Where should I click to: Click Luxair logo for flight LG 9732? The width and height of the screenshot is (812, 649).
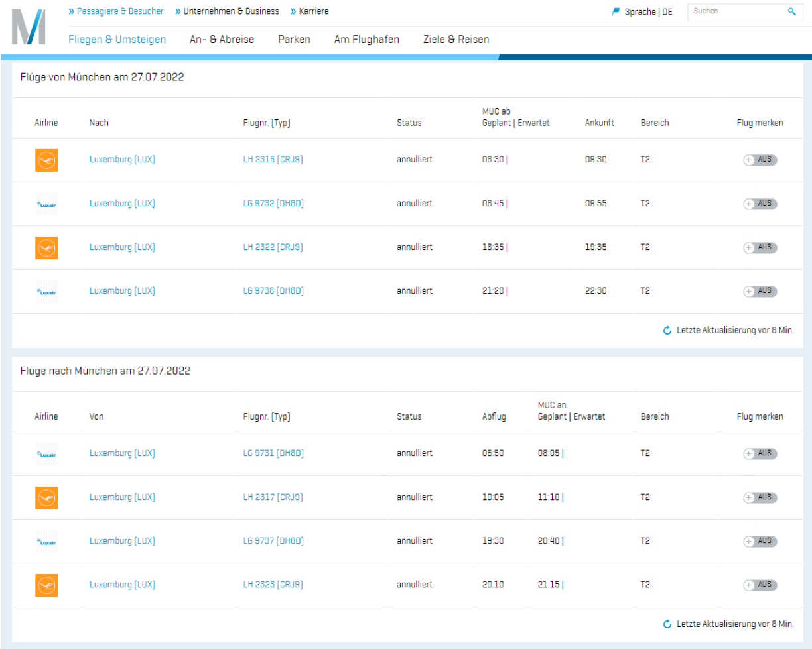pyautogui.click(x=46, y=204)
